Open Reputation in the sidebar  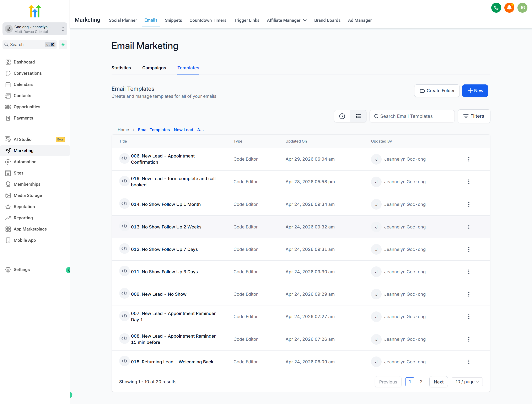pyautogui.click(x=35, y=207)
